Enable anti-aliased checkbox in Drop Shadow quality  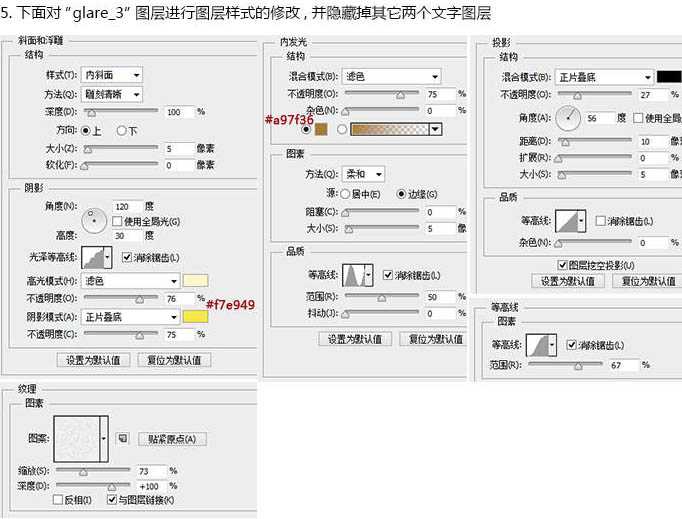[600, 221]
